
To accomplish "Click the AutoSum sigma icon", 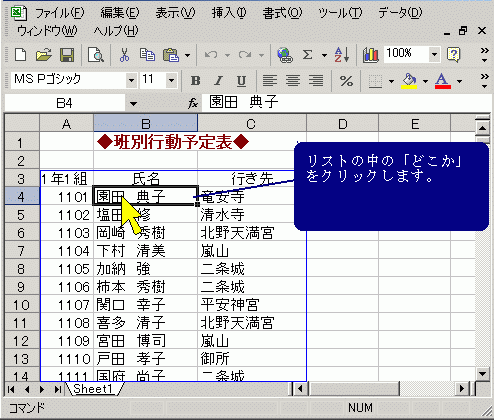I will 307,55.
